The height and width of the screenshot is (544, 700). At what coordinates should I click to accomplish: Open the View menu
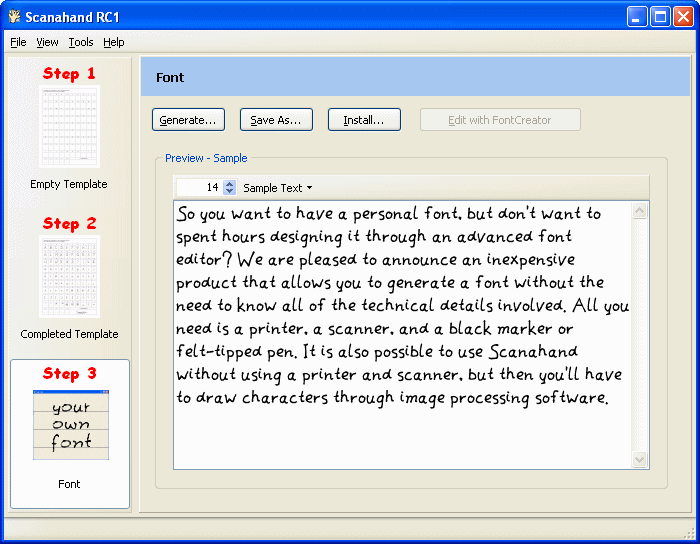tap(47, 42)
